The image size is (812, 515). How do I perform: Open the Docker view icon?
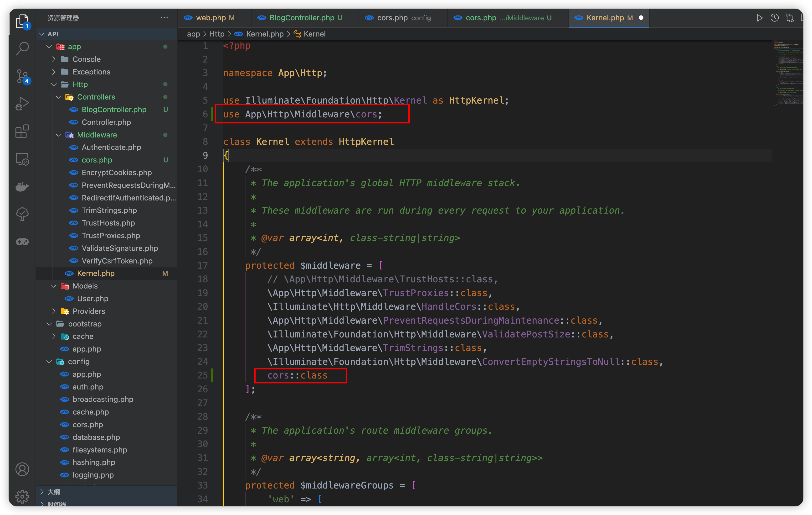(22, 186)
